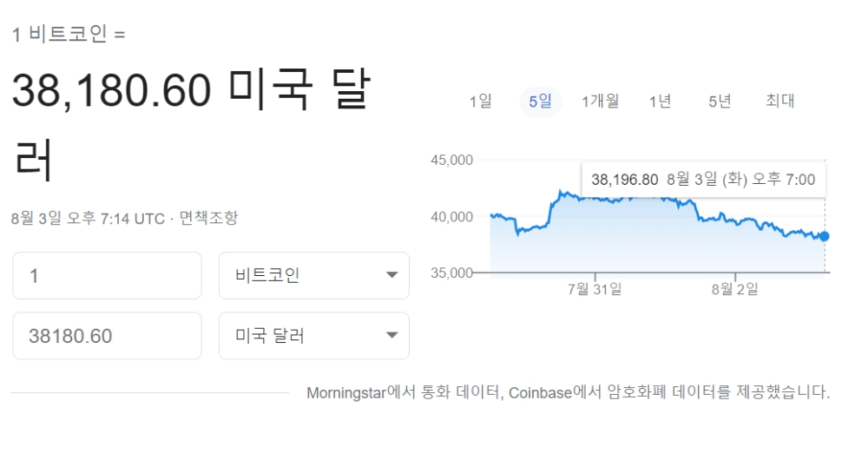Open the 미국 달러 currency dropdown
The image size is (868, 460).
coord(314,335)
